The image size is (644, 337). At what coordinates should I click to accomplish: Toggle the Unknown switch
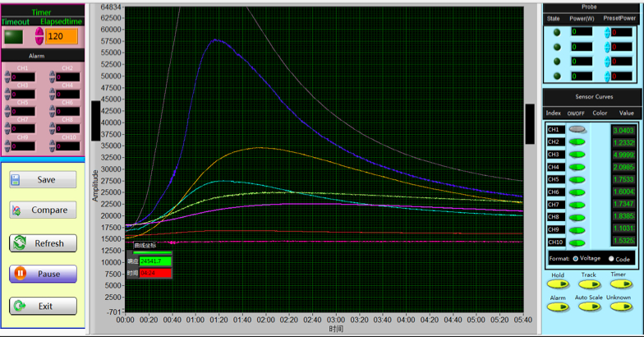pos(621,307)
